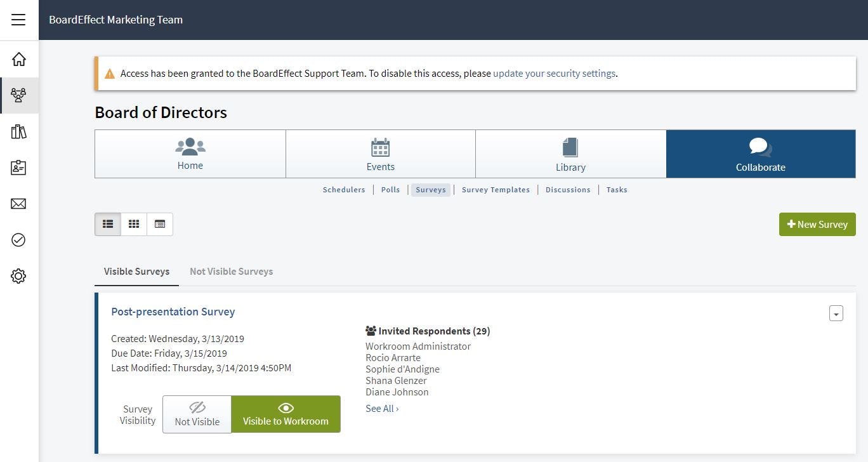Screen dimensions: 868x462
Task: Open the Survey Templates section
Action: (x=496, y=189)
